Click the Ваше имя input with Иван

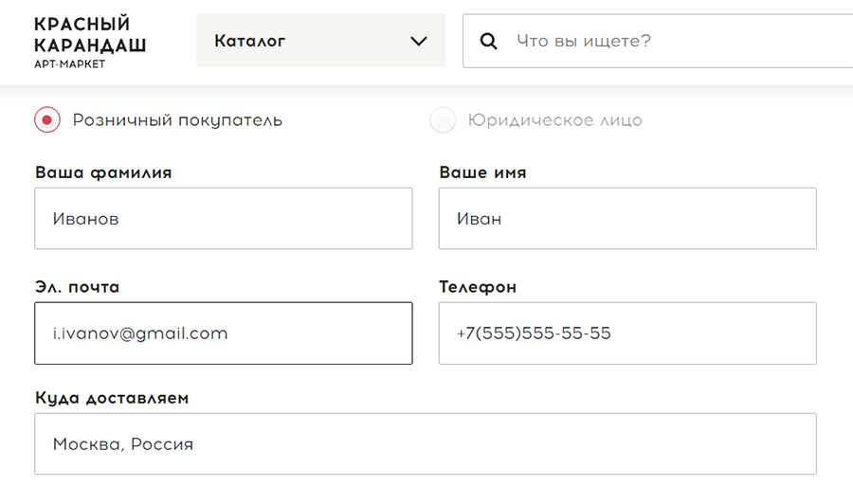point(627,219)
